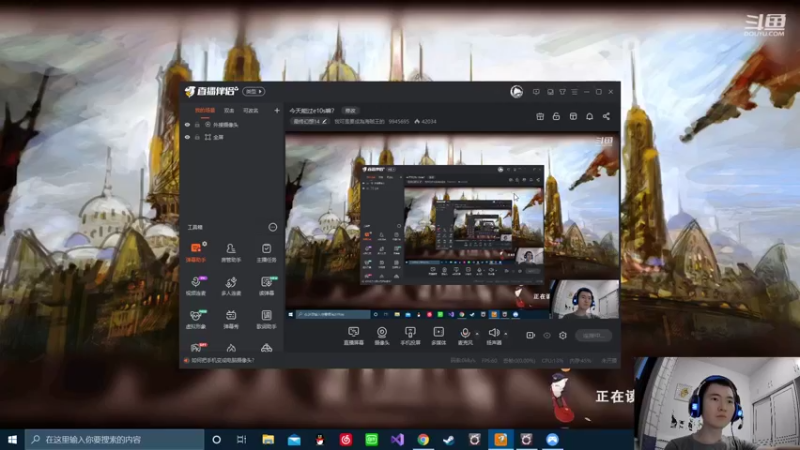Click the Windows taskbar search box
The height and width of the screenshot is (450, 800).
click(x=114, y=439)
